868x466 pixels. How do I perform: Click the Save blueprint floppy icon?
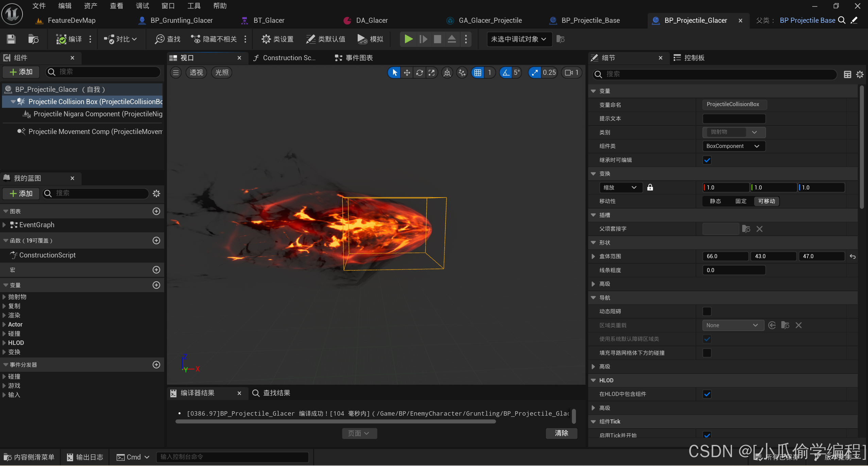point(11,39)
